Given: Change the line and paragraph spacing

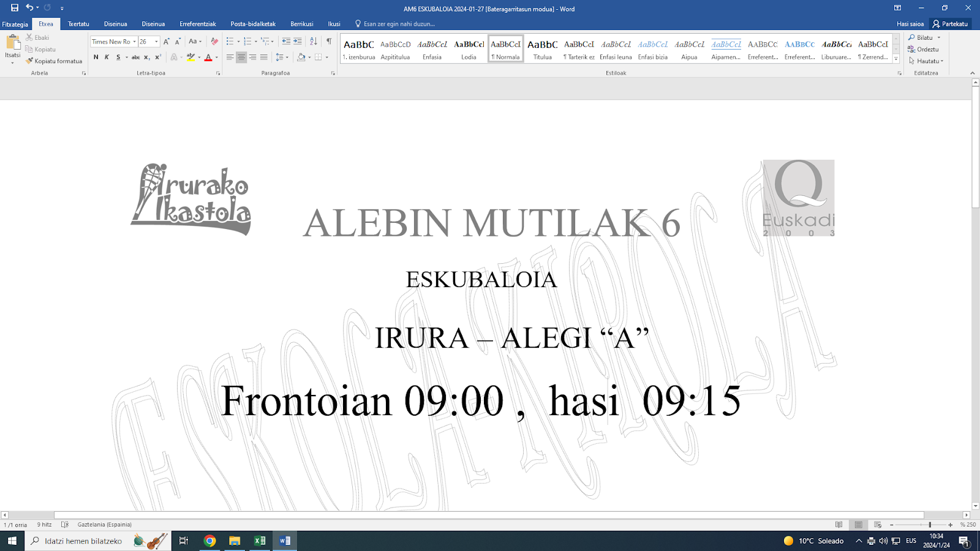Looking at the screenshot, I should (x=280, y=58).
